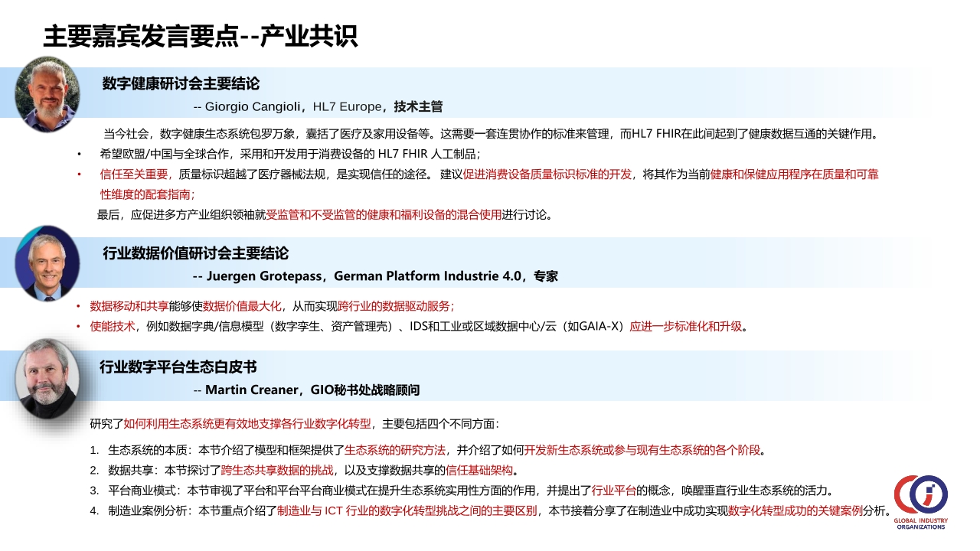Click list item 4 label 制造业案例分析
The height and width of the screenshot is (551, 980).
(148, 511)
